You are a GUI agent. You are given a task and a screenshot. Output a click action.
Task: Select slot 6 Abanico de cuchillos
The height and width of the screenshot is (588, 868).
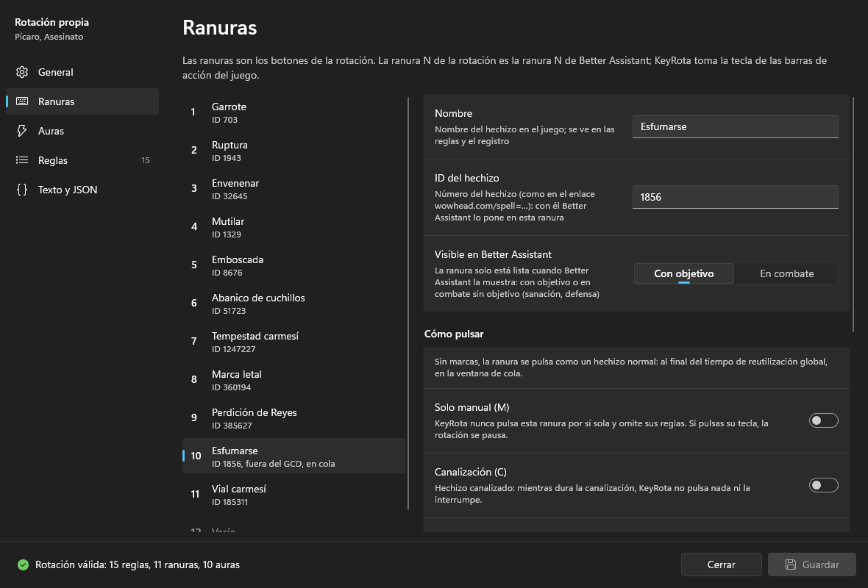pos(294,303)
